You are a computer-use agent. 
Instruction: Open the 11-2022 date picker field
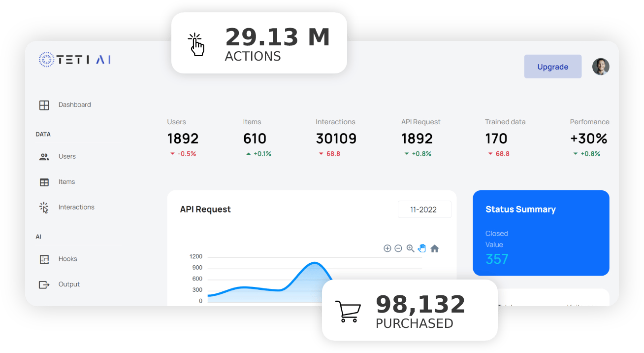point(424,210)
